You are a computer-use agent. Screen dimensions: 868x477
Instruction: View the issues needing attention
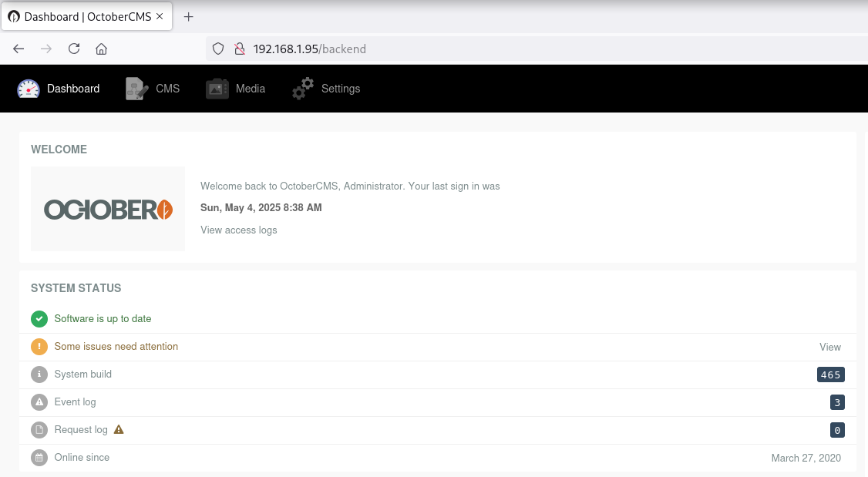pyautogui.click(x=829, y=347)
